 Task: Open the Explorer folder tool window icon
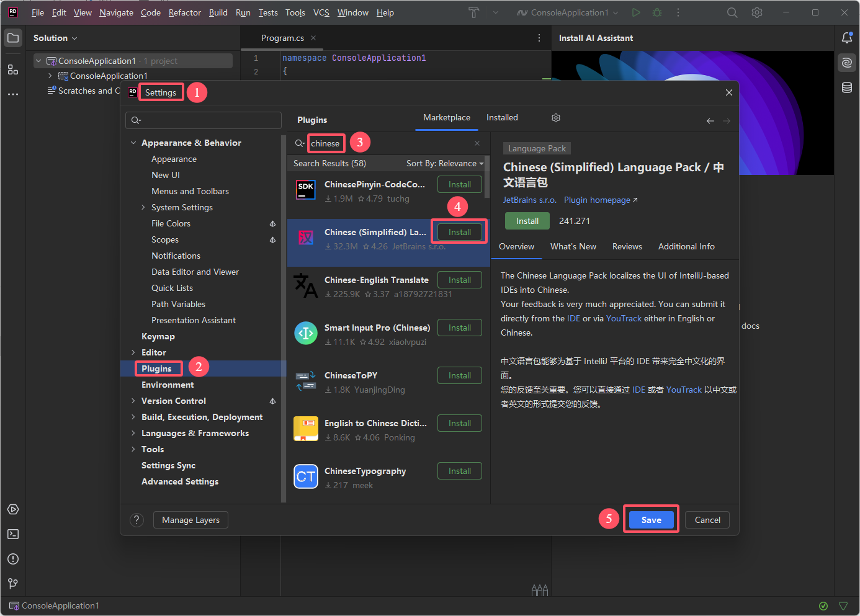(x=12, y=38)
